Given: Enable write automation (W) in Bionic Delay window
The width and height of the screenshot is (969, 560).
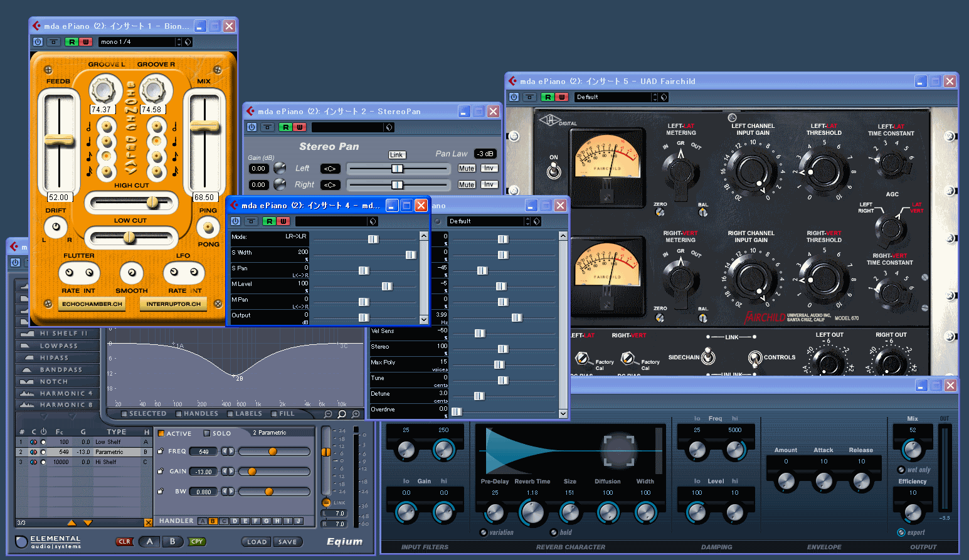Looking at the screenshot, I should point(85,42).
